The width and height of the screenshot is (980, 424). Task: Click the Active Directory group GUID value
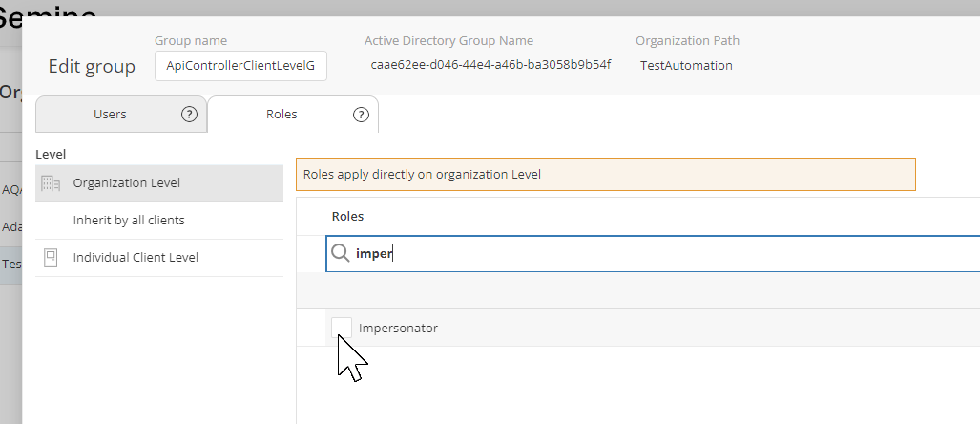pyautogui.click(x=490, y=66)
